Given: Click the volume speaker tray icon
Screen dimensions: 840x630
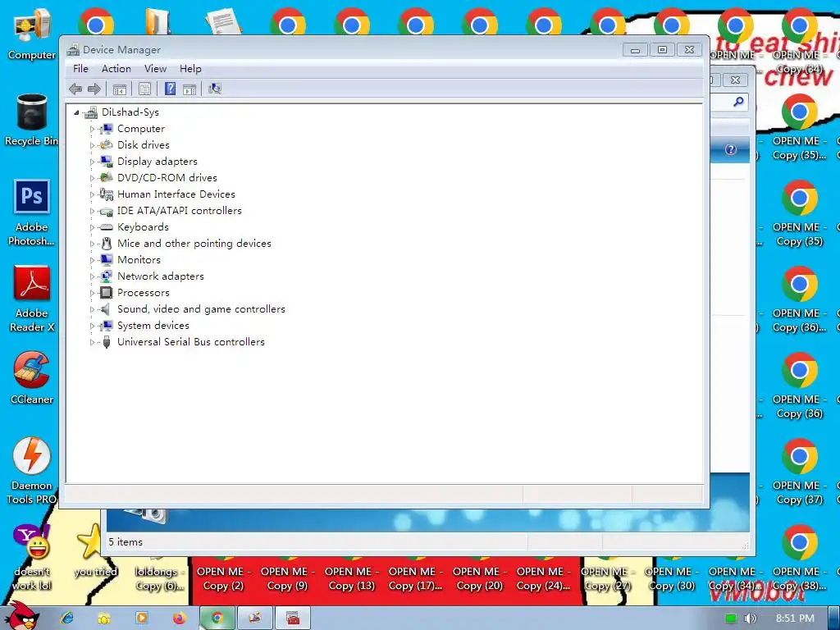Looking at the screenshot, I should 750,619.
